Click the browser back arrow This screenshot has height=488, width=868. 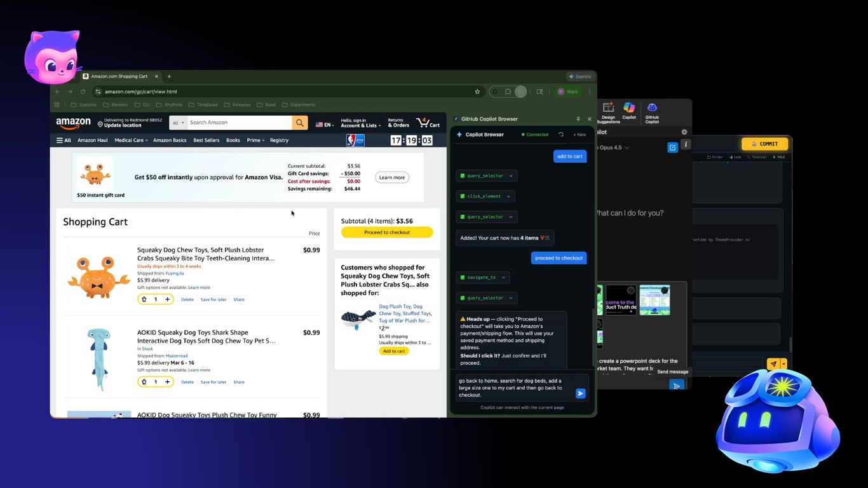click(58, 91)
